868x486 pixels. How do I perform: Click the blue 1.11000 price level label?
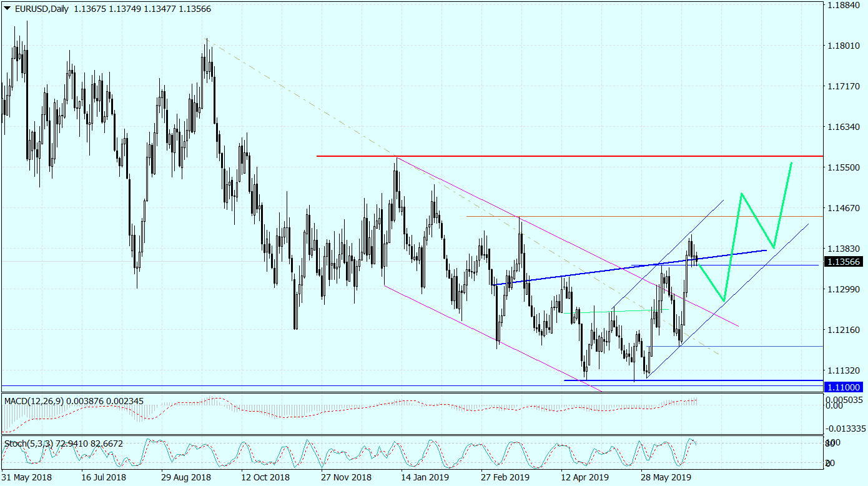point(845,387)
